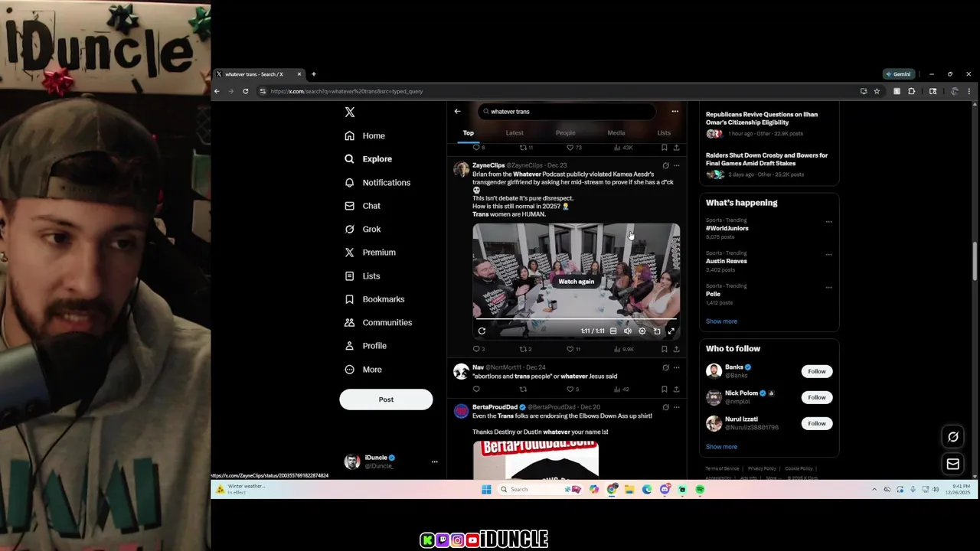Open more options on BertaProudDad post
Image resolution: width=980 pixels, height=551 pixels.
pyautogui.click(x=676, y=407)
